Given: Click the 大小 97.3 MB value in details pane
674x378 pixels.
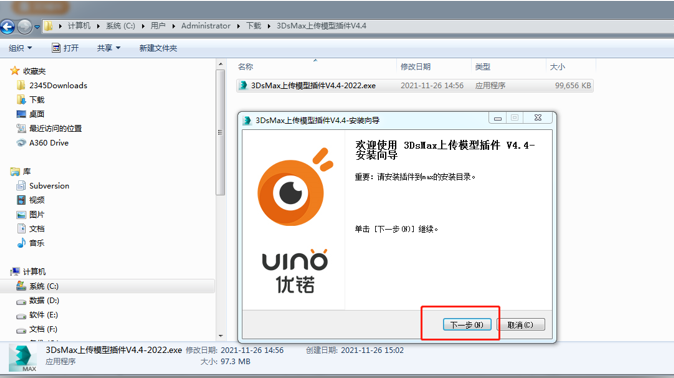Looking at the screenshot, I should click(x=236, y=362).
